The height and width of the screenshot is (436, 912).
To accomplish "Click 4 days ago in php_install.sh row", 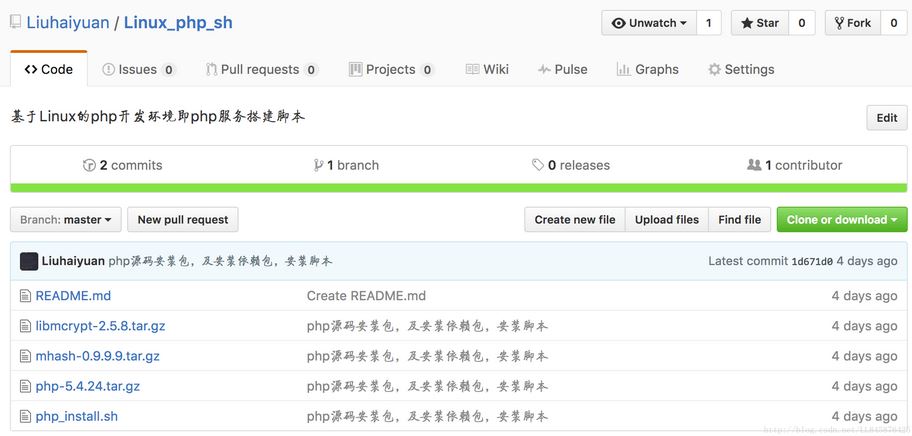I will 864,416.
